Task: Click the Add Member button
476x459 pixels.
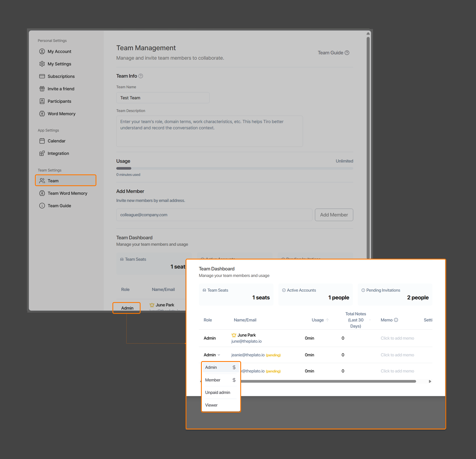Action: (x=334, y=215)
